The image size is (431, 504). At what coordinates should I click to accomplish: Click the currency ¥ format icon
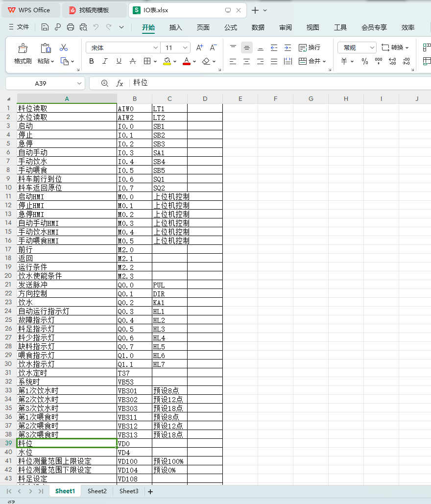[344, 61]
